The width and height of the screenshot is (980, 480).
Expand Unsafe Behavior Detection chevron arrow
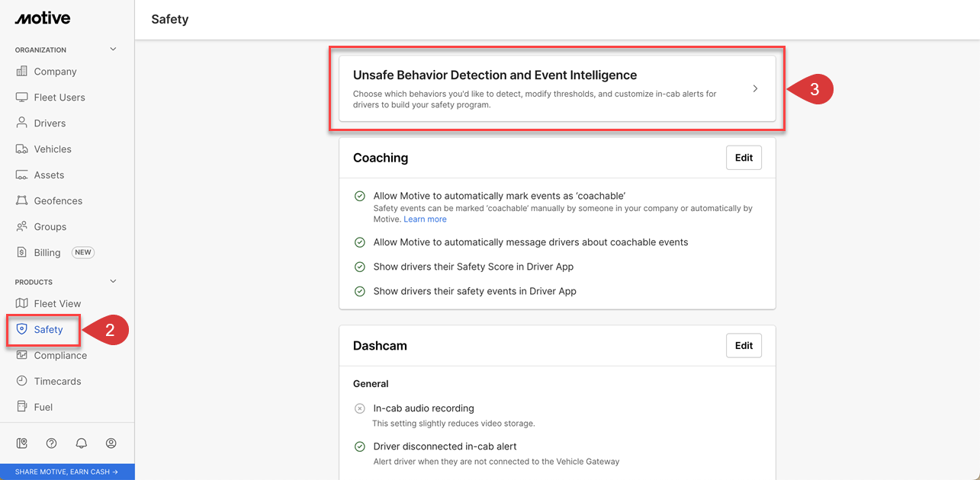pyautogui.click(x=755, y=88)
